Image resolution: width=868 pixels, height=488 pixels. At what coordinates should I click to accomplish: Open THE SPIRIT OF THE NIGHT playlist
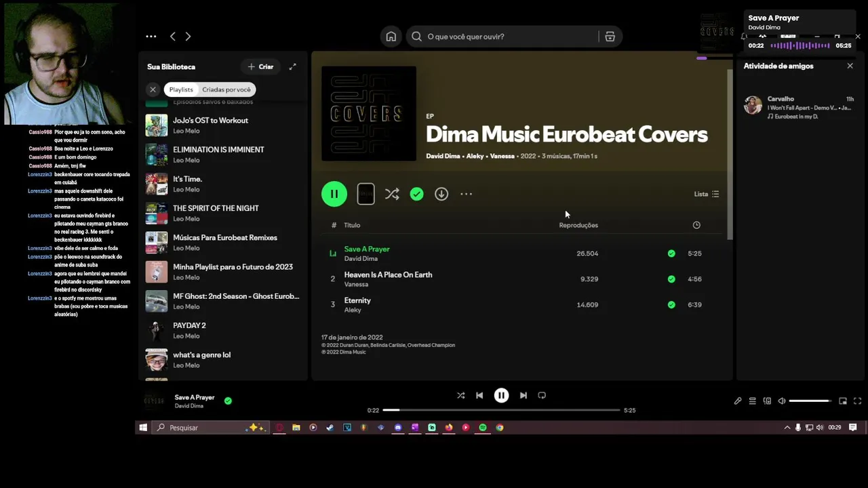point(222,213)
